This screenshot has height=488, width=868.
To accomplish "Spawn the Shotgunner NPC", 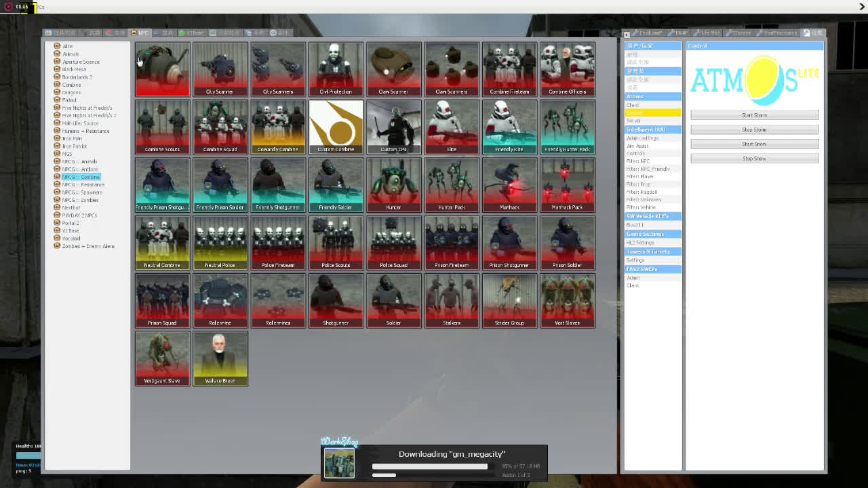I will tap(336, 300).
